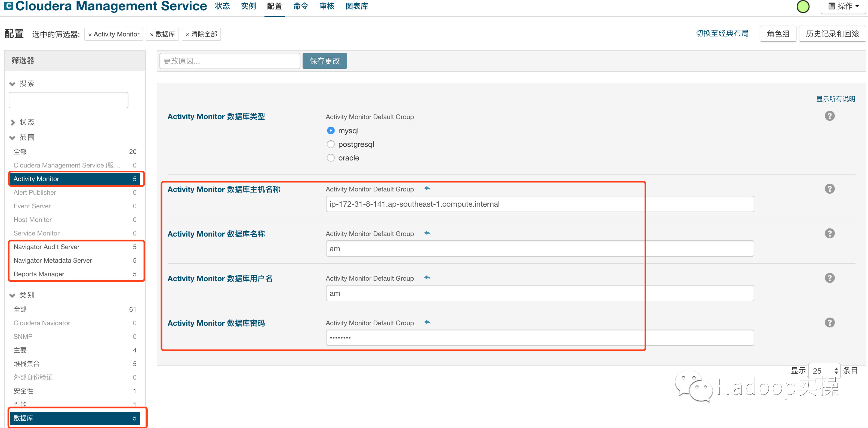This screenshot has height=428, width=868.
Task: Select 全部 scope with 20 items
Action: pyautogui.click(x=75, y=151)
